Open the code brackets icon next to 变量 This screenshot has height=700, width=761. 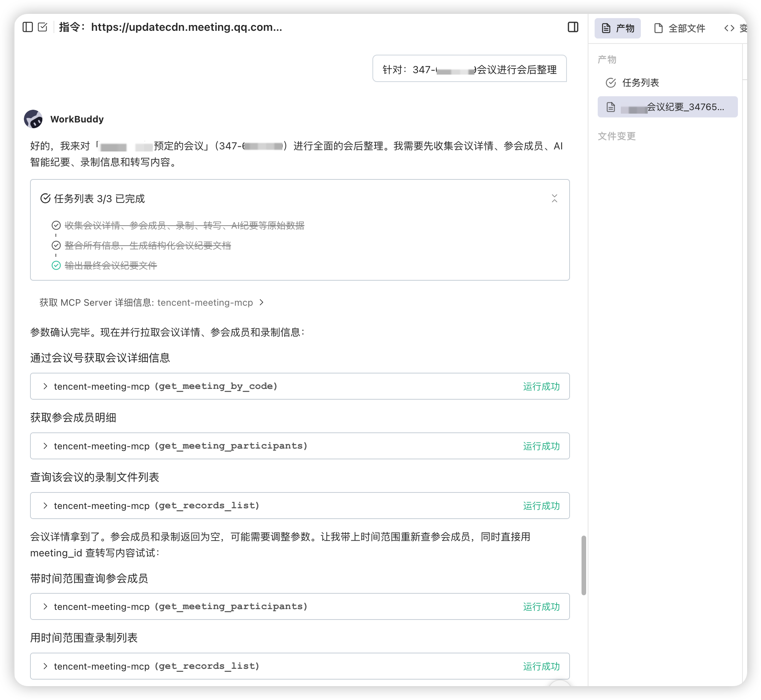coord(729,28)
